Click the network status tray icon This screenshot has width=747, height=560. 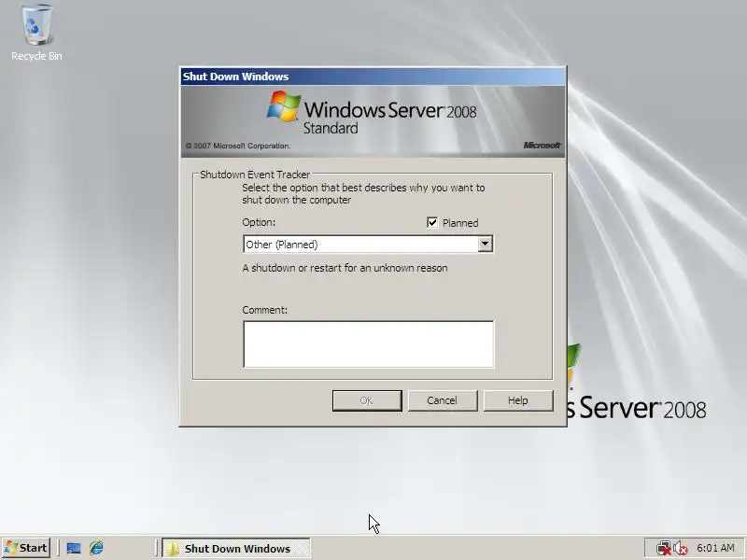click(x=663, y=548)
